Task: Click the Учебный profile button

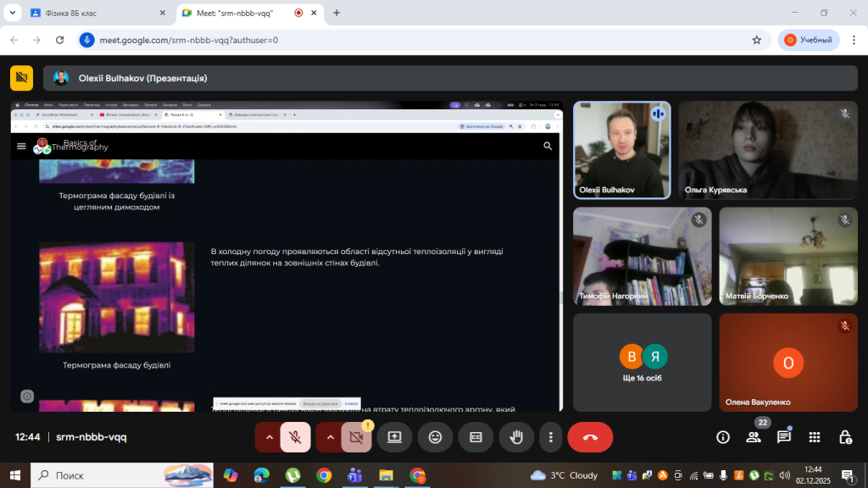Action: (x=809, y=40)
